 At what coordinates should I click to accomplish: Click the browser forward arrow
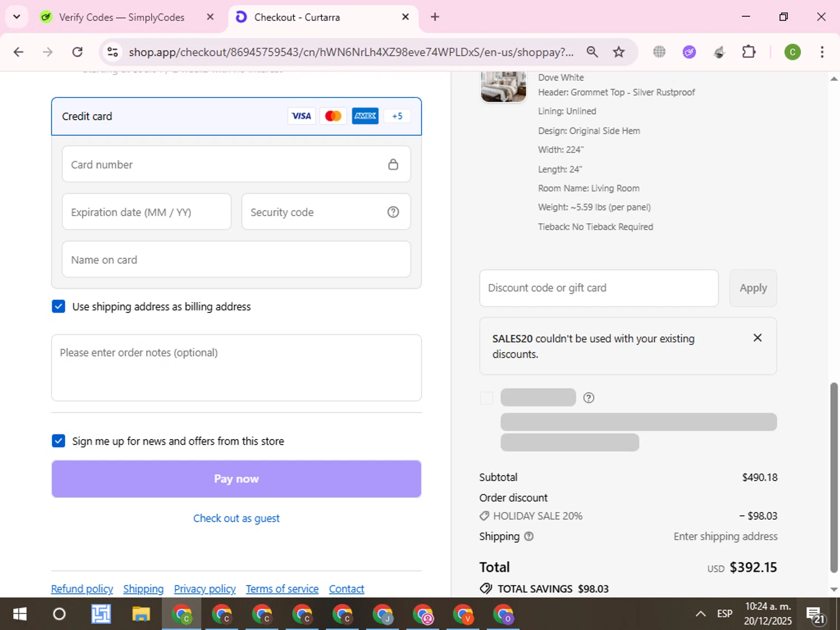point(48,52)
